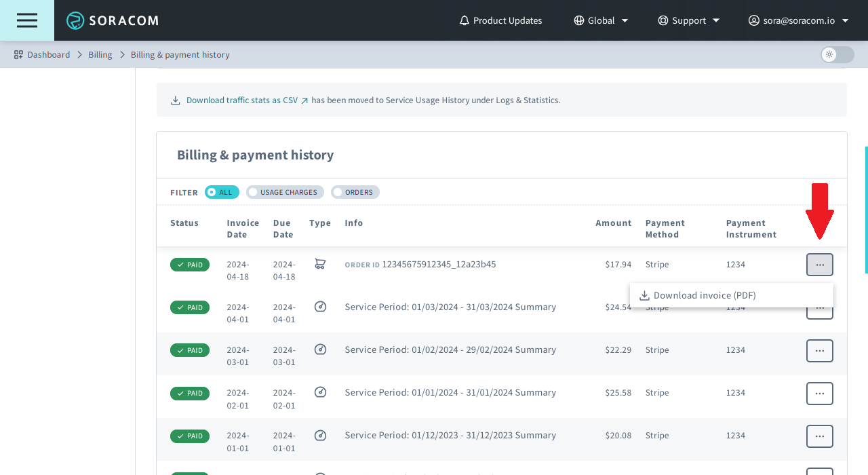
Task: Choose Download invoice (PDF) from the menu
Action: click(x=704, y=295)
